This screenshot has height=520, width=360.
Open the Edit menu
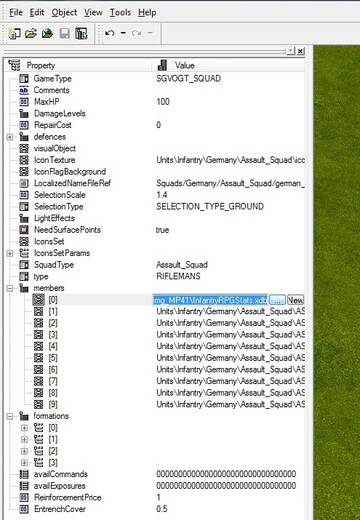coord(37,13)
